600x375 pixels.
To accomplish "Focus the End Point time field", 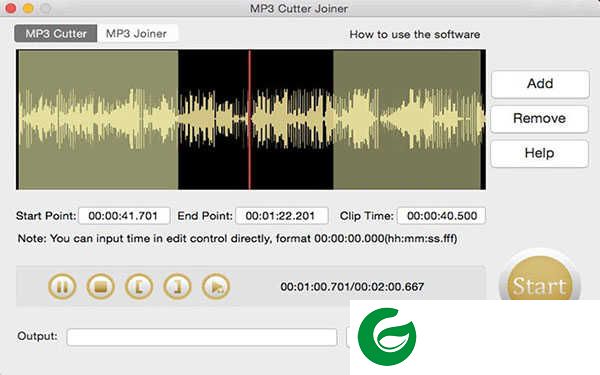I will click(282, 216).
